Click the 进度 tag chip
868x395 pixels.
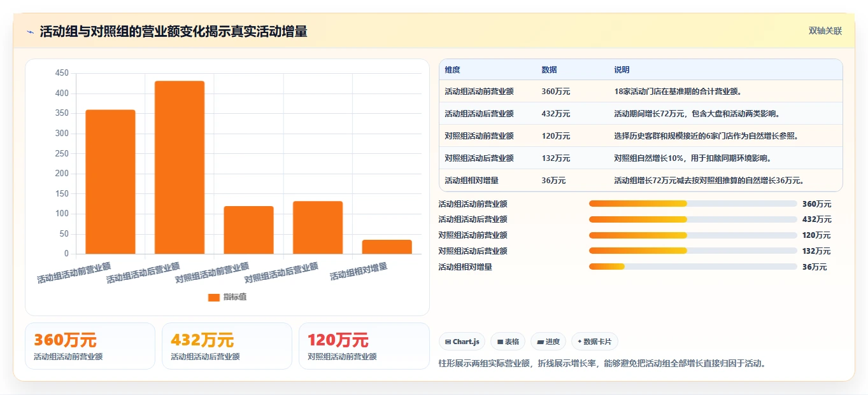coord(548,342)
